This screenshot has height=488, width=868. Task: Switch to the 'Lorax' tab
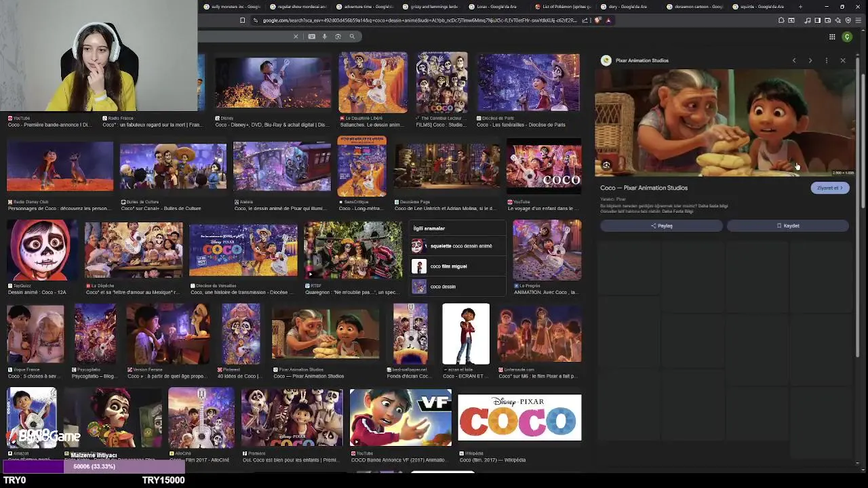tap(496, 7)
